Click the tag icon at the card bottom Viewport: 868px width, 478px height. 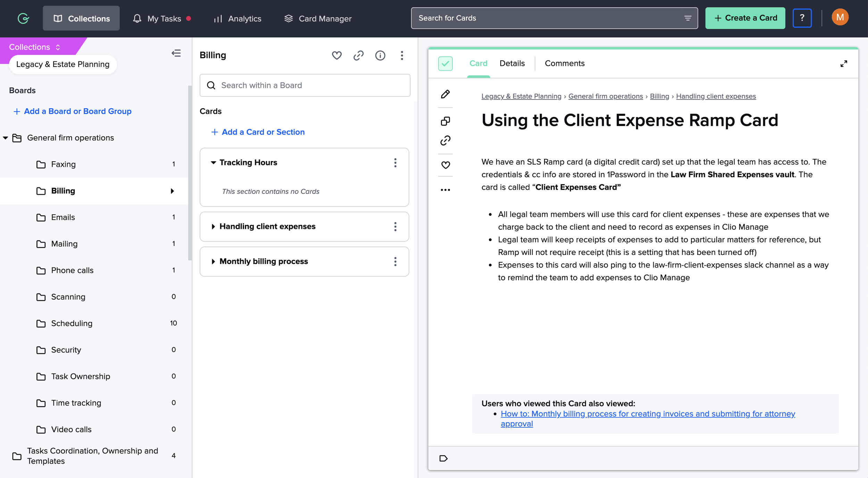443,458
